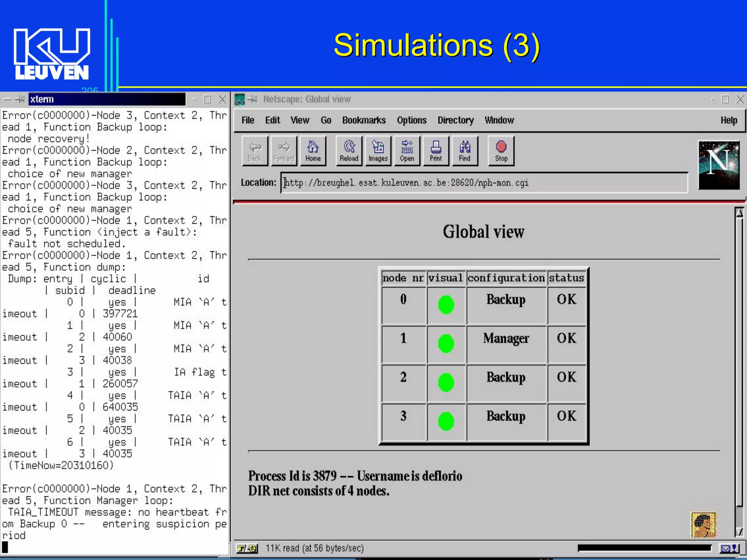The image size is (747, 560).
Task: Close the xterm window
Action: pos(221,99)
